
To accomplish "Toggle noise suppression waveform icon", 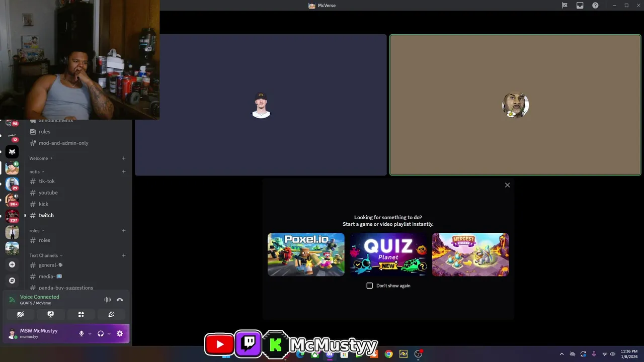I will 107,300.
